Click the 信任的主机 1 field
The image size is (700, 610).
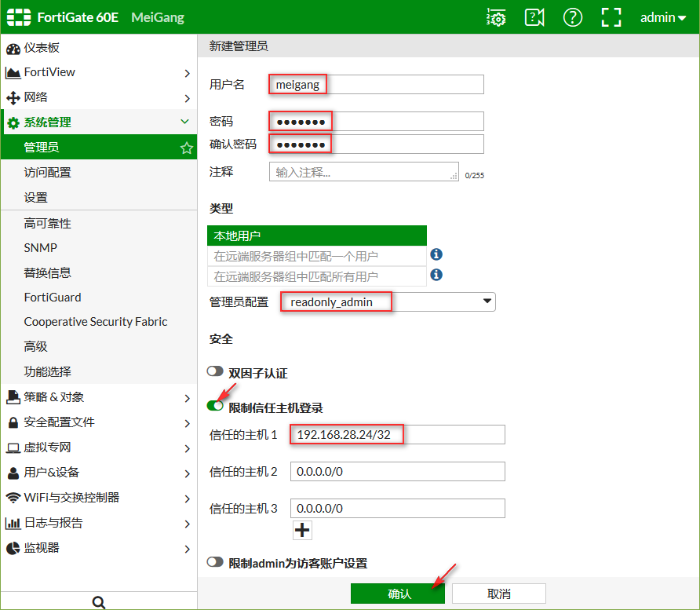(398, 434)
